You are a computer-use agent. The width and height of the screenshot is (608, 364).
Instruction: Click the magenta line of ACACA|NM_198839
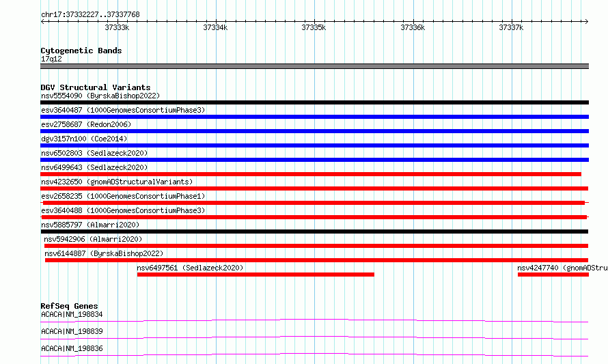pyautogui.click(x=314, y=337)
